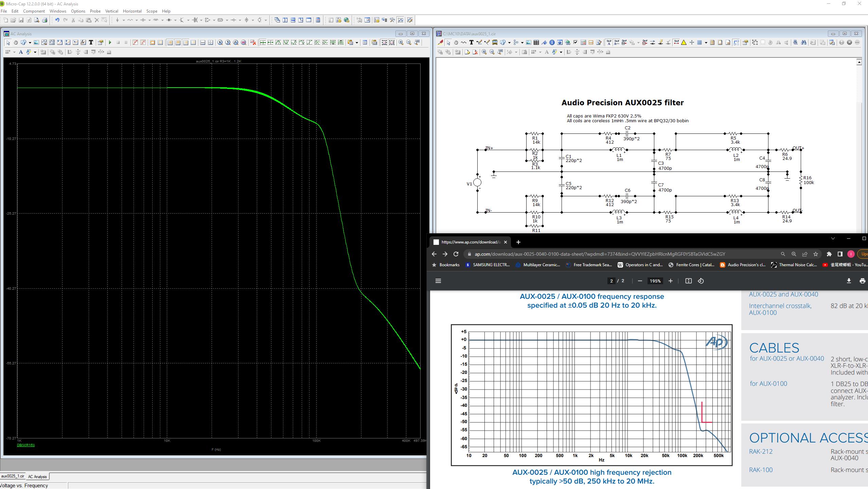
Task: Open the diode component dropdown arrow
Action: click(x=175, y=20)
